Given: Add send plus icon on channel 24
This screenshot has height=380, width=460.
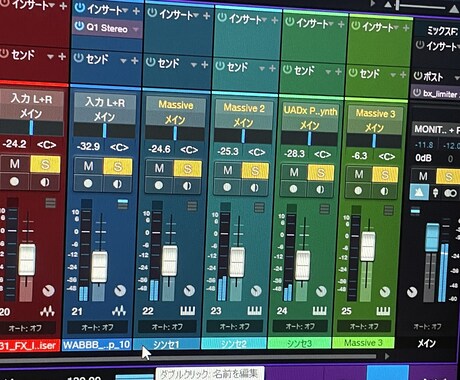Looking at the screenshot, I should coord(338,71).
